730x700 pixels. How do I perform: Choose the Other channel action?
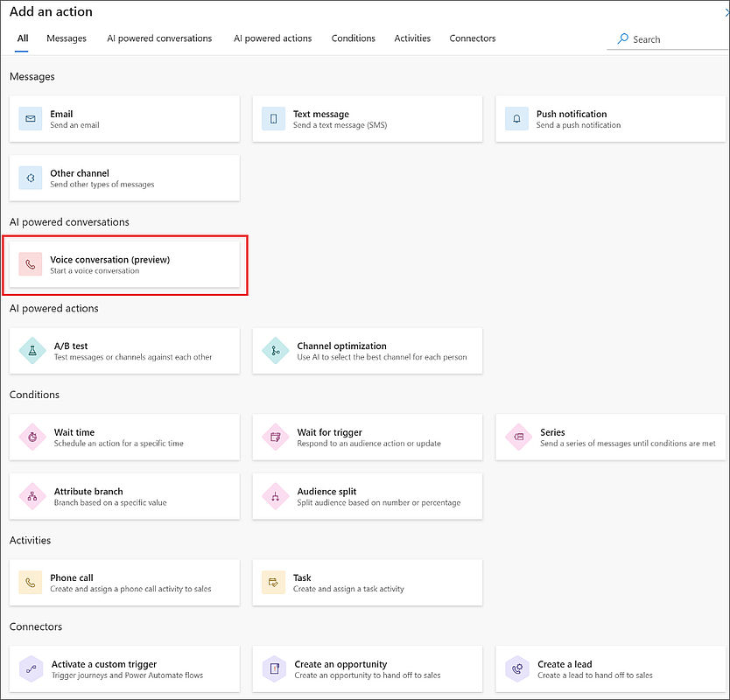point(124,178)
